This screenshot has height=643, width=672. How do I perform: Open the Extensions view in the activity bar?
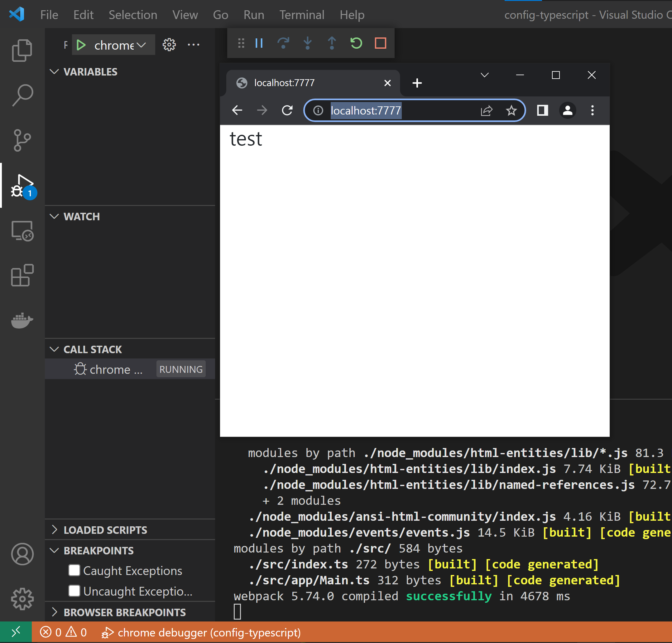tap(22, 275)
